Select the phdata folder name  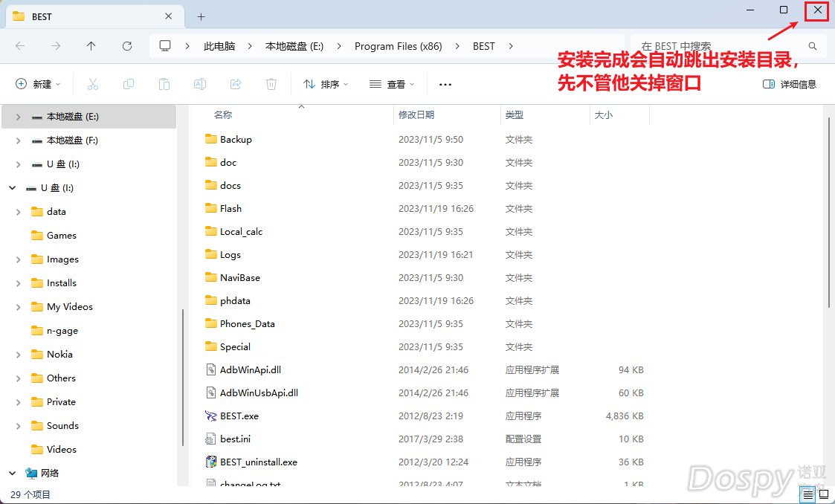(236, 301)
